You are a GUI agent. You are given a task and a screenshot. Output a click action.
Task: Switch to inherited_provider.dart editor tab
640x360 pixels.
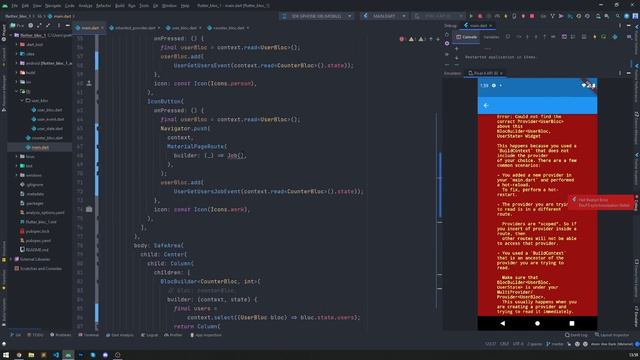tap(135, 28)
